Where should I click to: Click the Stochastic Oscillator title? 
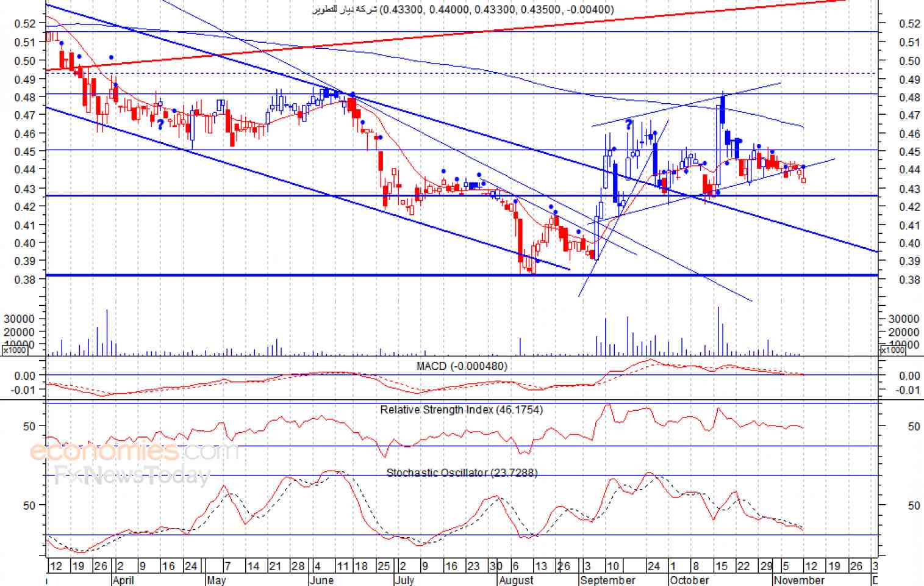462,472
